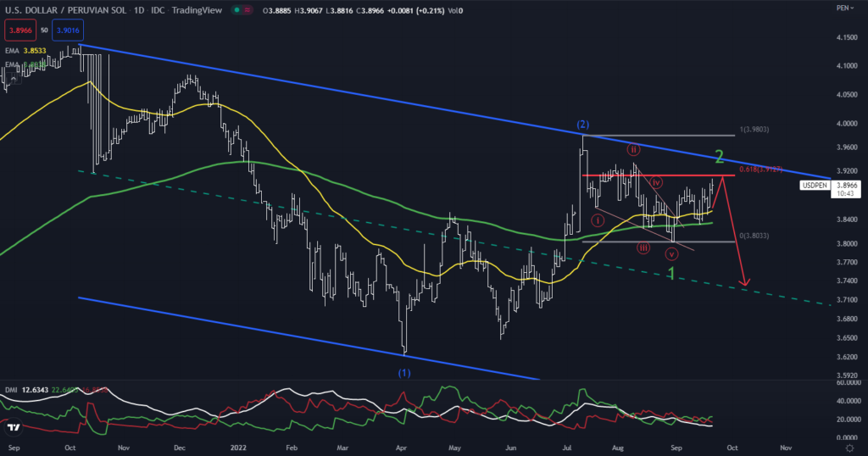Select the green wave 1 label
The height and width of the screenshot is (456, 868).
(x=671, y=274)
